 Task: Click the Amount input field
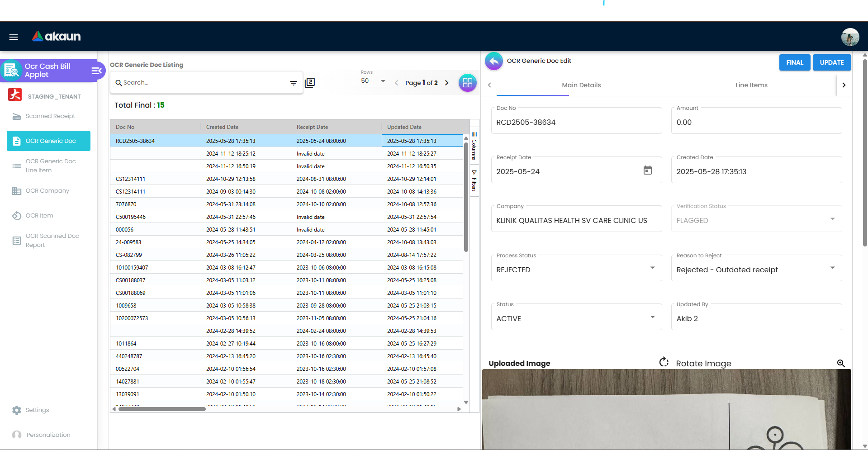[x=757, y=121]
